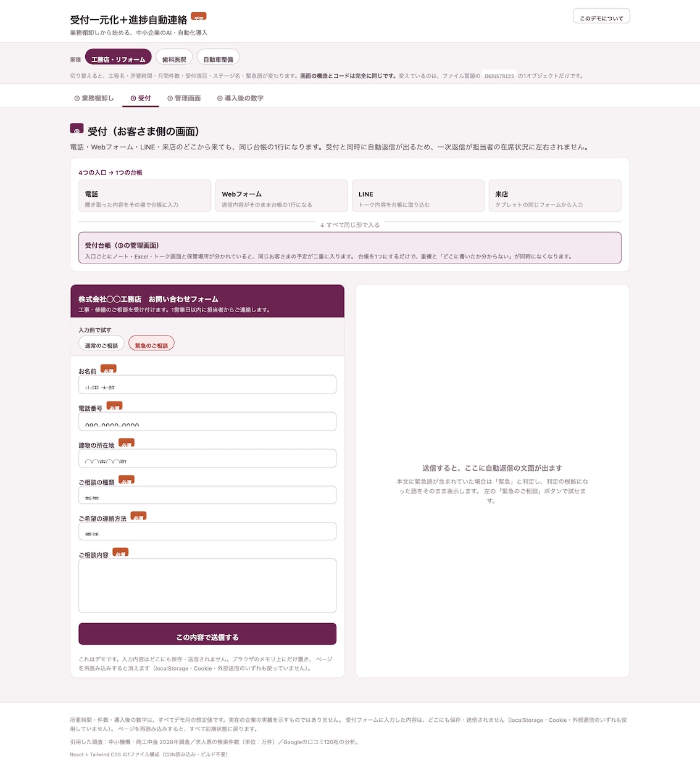Click the 来店 entry card
The image size is (700, 765).
coord(555,196)
